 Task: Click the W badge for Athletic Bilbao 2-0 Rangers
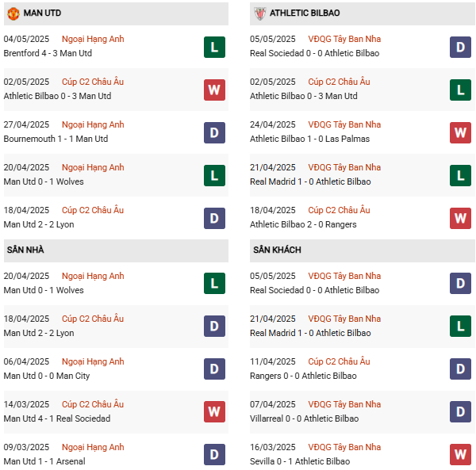460,218
